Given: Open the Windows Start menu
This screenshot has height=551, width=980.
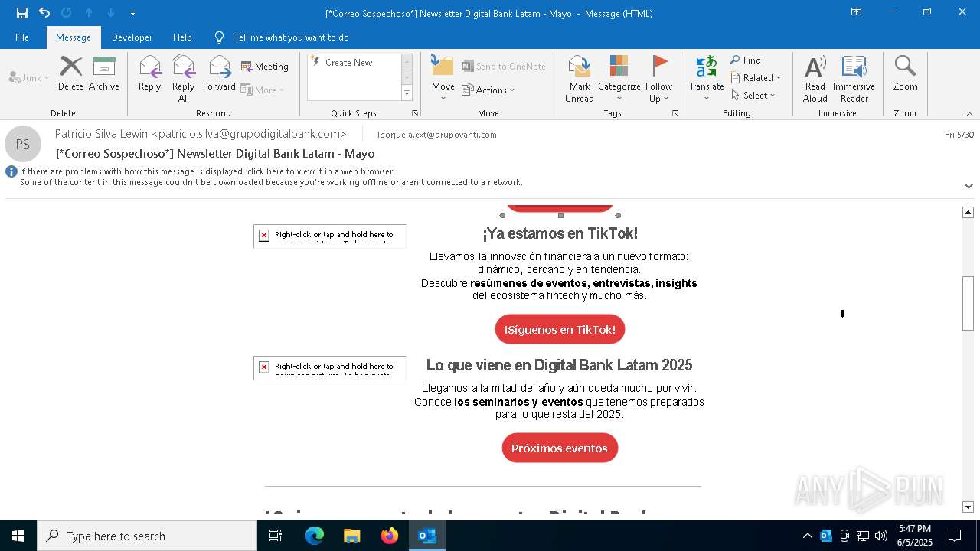Looking at the screenshot, I should (18, 536).
